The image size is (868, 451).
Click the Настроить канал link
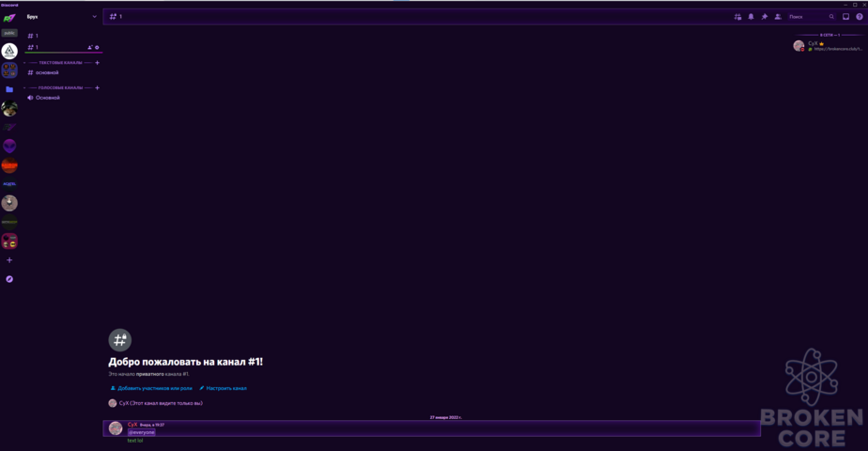[x=223, y=388]
